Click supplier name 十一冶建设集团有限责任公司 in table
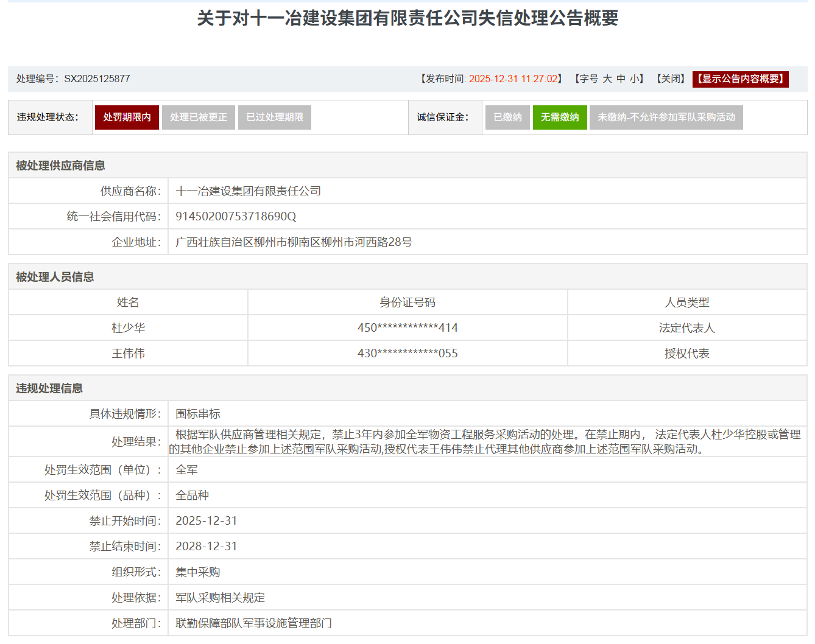 point(248,191)
